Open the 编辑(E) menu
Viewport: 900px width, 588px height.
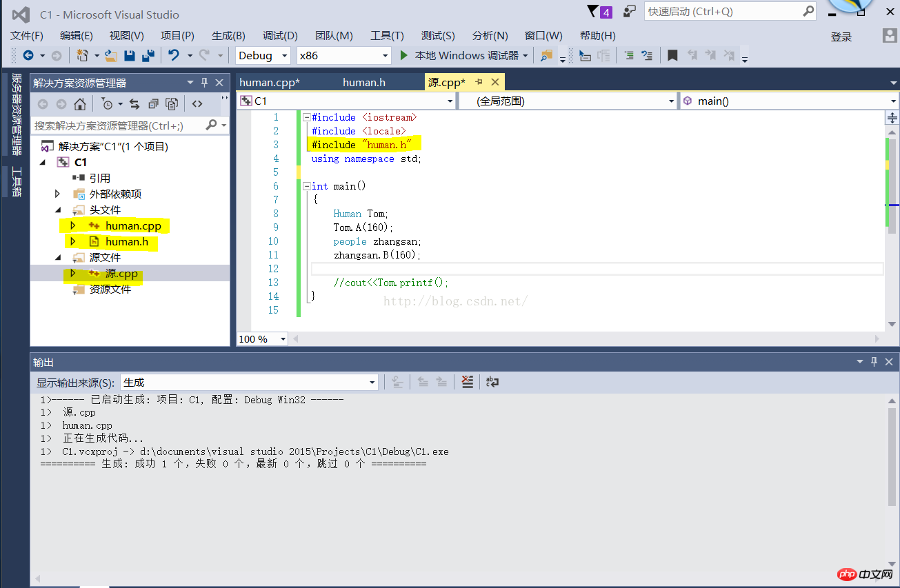77,36
